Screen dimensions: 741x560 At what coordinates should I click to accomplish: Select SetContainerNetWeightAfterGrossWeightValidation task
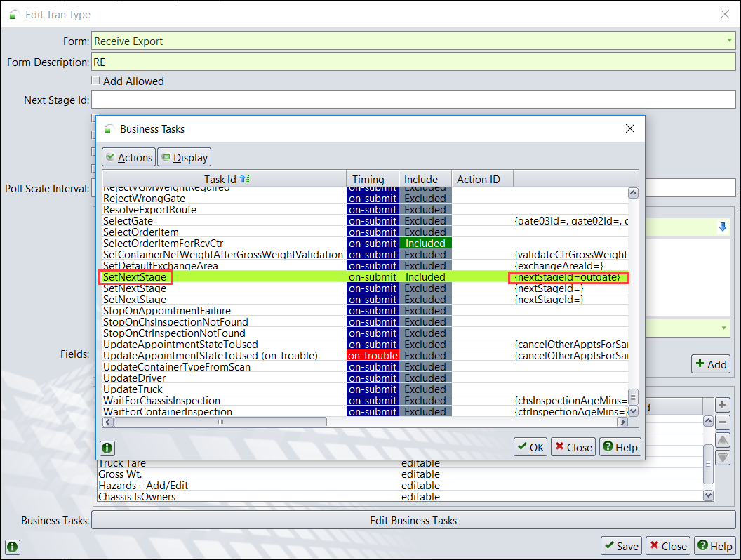point(366,255)
